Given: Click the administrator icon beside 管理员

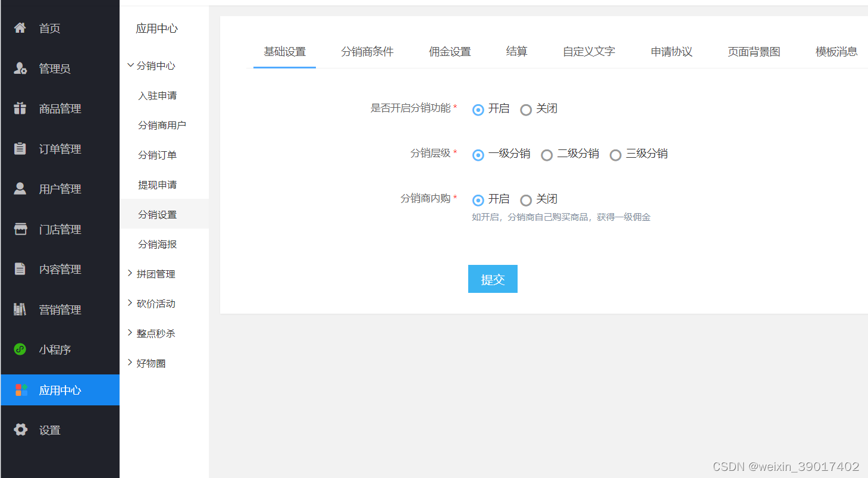Looking at the screenshot, I should pyautogui.click(x=20, y=68).
